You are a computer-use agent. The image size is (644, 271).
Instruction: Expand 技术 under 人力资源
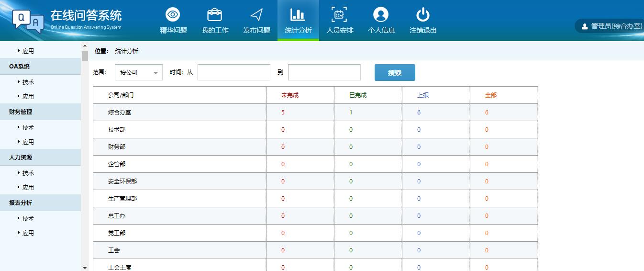click(x=28, y=173)
